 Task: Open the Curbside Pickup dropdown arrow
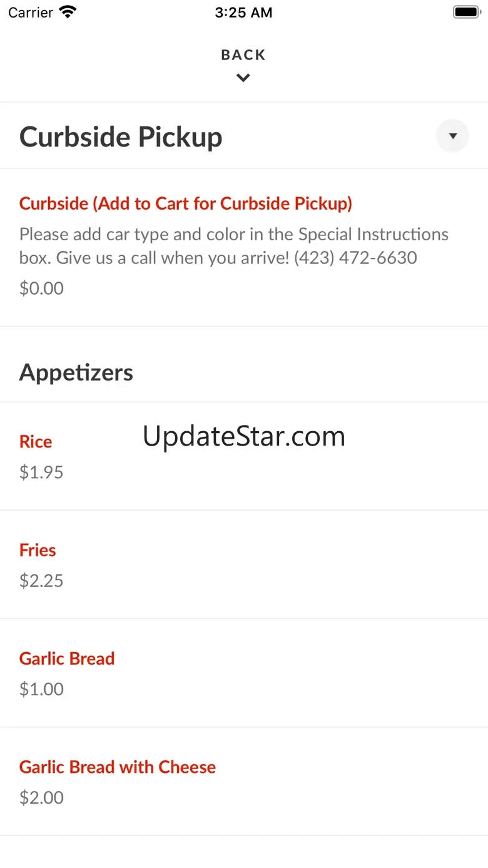452,136
